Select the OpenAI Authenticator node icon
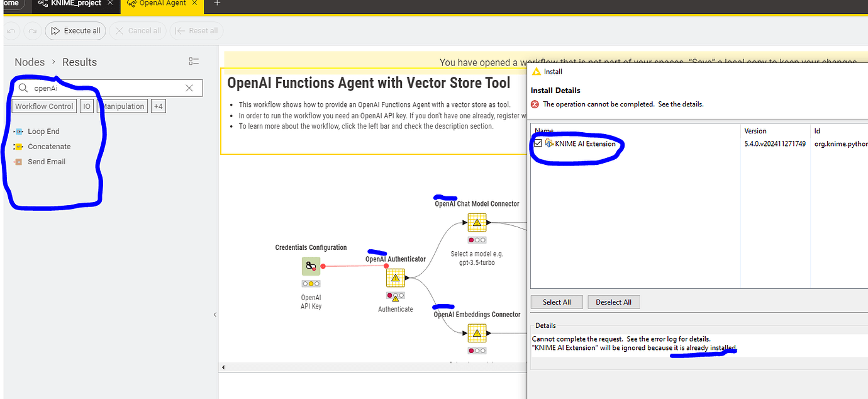 coord(395,278)
